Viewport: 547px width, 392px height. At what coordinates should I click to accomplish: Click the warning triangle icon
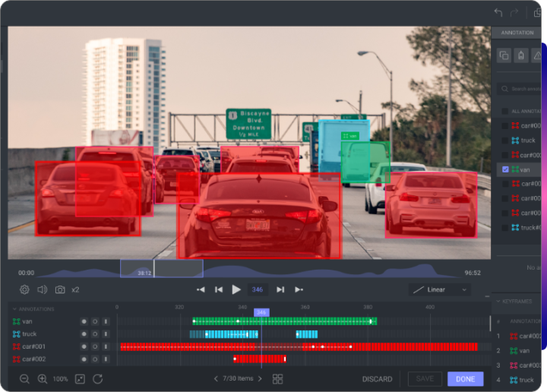538,55
